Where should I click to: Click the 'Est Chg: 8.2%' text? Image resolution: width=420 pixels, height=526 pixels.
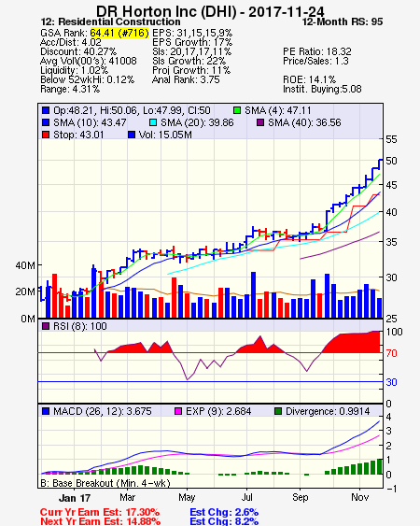coord(224,521)
